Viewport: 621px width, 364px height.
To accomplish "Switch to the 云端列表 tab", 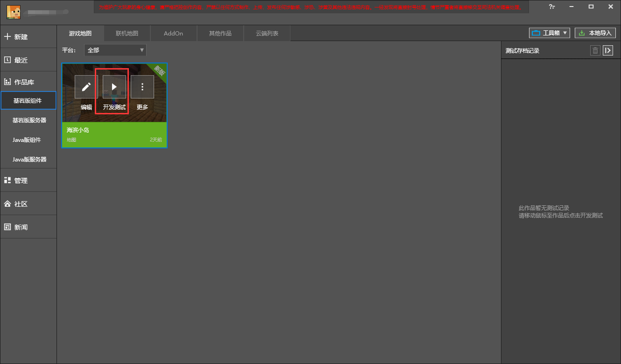I will tap(267, 33).
